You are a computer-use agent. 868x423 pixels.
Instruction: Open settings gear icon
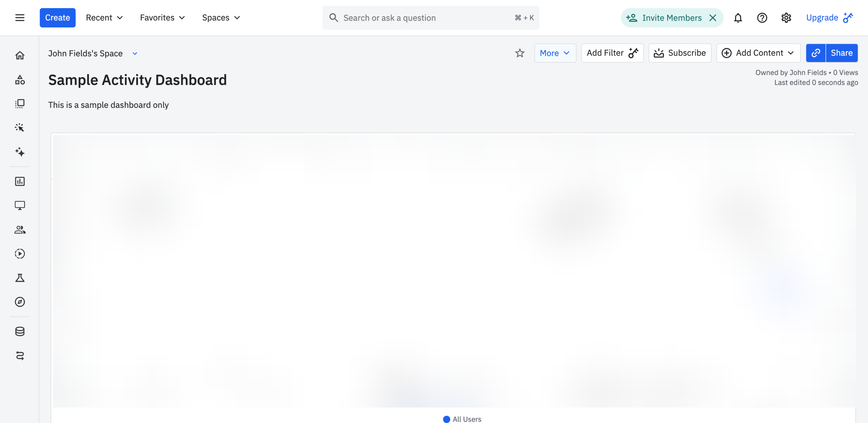point(786,18)
